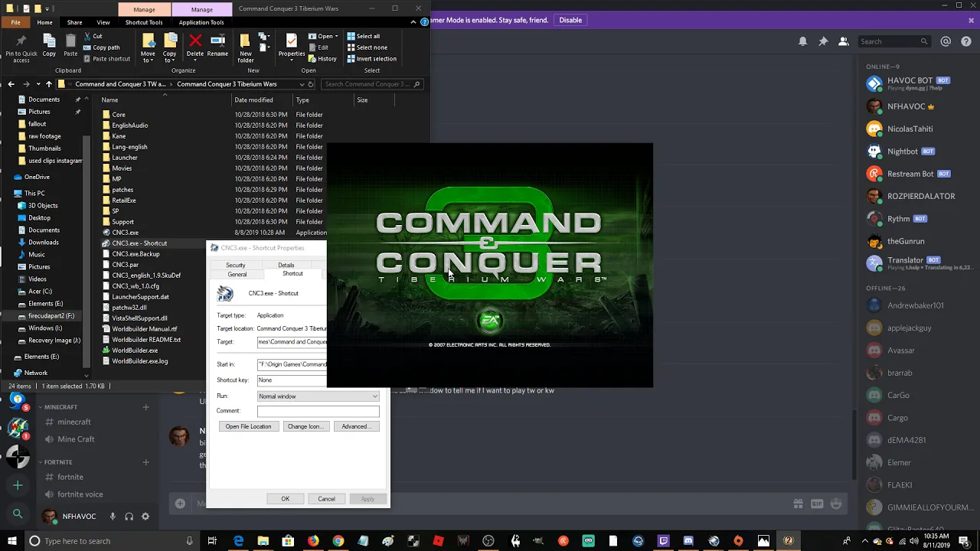Click Copy path in the ribbon
The width and height of the screenshot is (980, 551).
coord(101,47)
